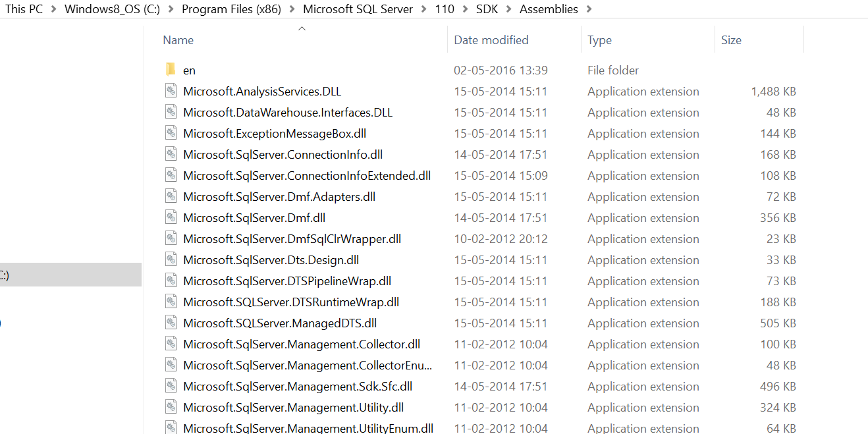Viewport: 868px width, 434px height.
Task: Navigate to the SDK breadcrumb folder
Action: pyautogui.click(x=487, y=9)
